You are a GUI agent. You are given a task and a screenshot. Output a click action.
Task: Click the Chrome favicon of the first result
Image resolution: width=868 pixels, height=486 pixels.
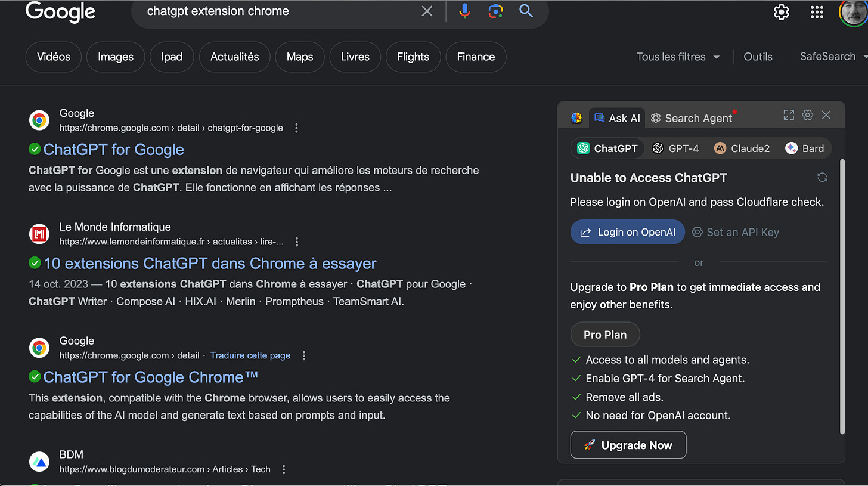(x=39, y=120)
